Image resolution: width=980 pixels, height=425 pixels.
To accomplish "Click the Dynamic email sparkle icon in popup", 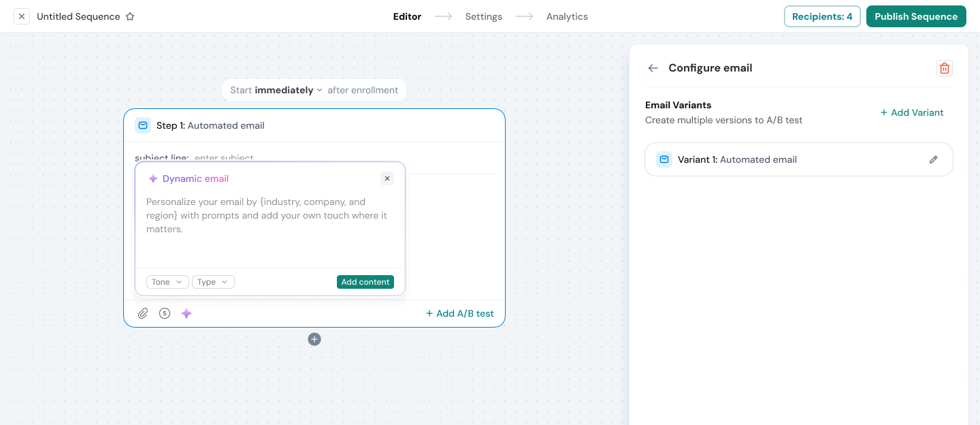I will [153, 178].
